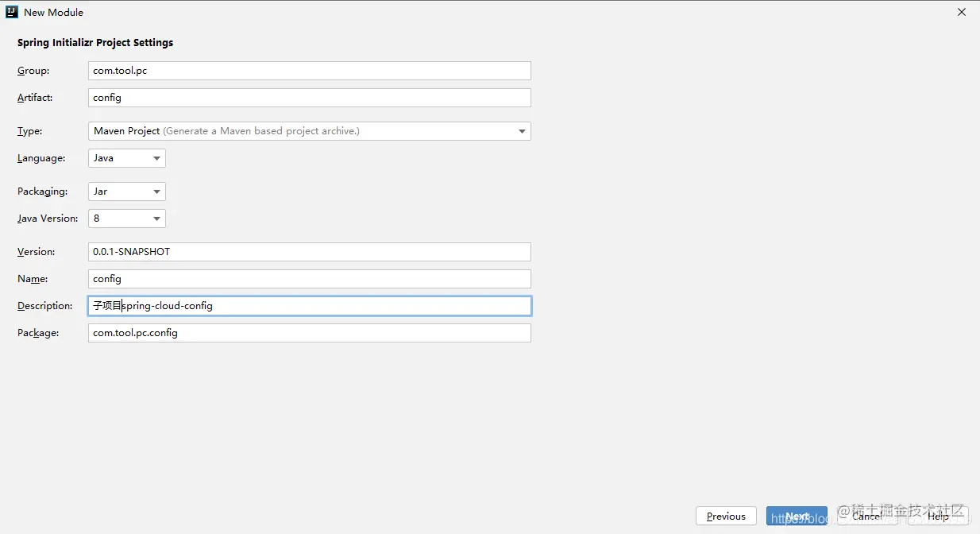Close the New Module dialog

(962, 13)
